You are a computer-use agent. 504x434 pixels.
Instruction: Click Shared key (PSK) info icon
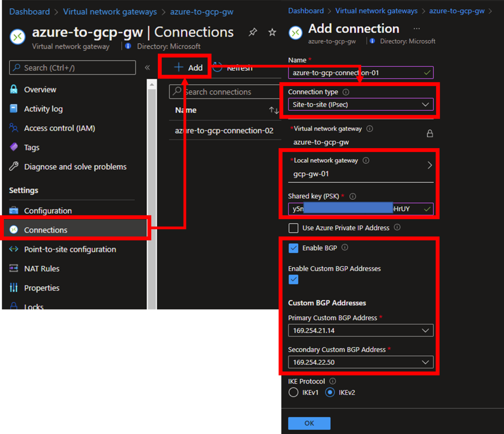pos(353,196)
